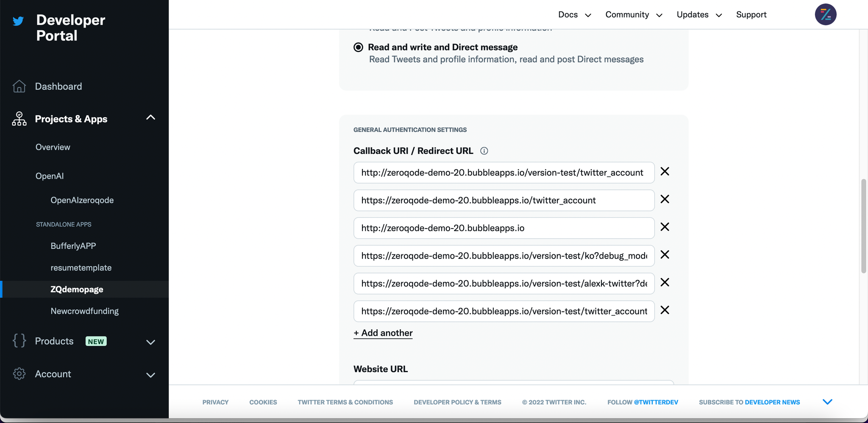868x423 pixels.
Task: Click the Developer Portal title
Action: point(70,28)
